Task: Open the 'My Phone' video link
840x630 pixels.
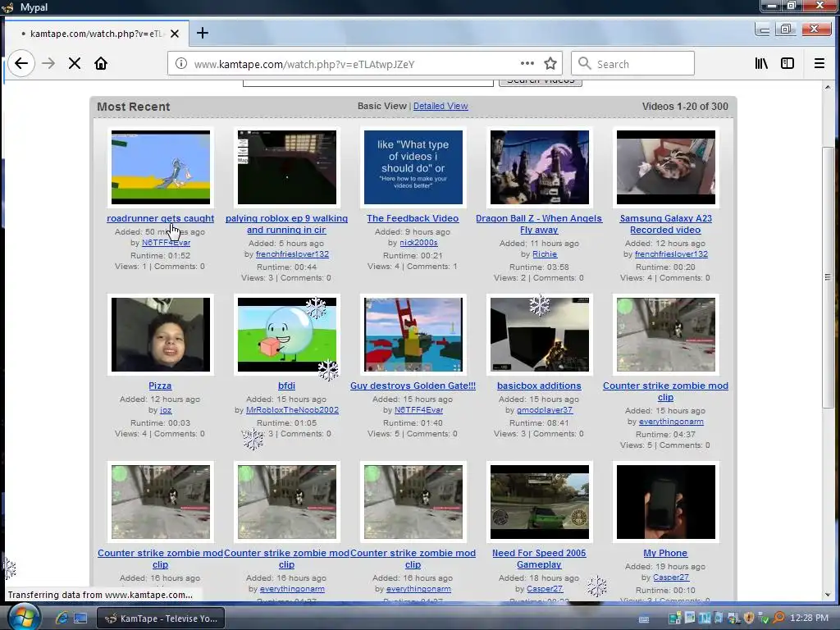Action: click(x=665, y=553)
